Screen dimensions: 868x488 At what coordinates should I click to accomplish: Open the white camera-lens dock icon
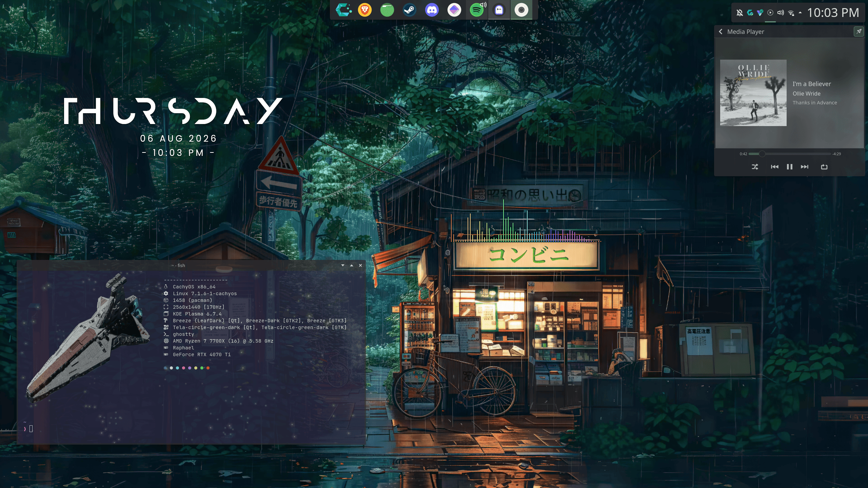(x=521, y=10)
